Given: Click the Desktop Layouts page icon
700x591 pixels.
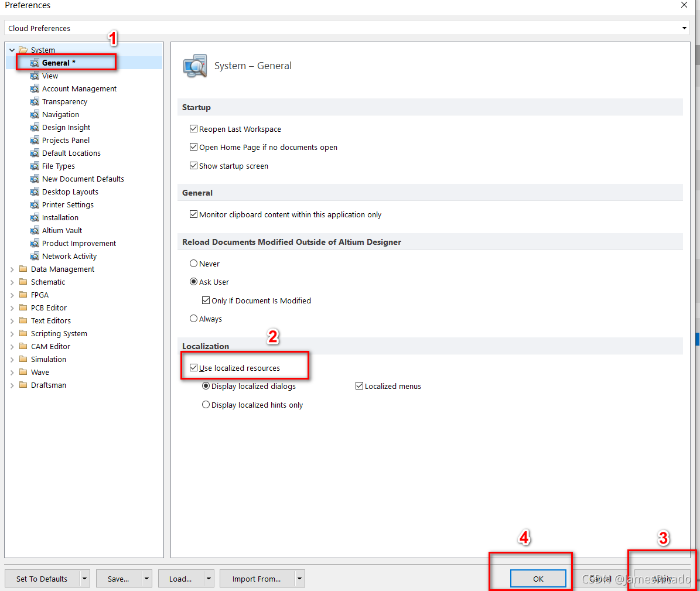Looking at the screenshot, I should click(35, 192).
